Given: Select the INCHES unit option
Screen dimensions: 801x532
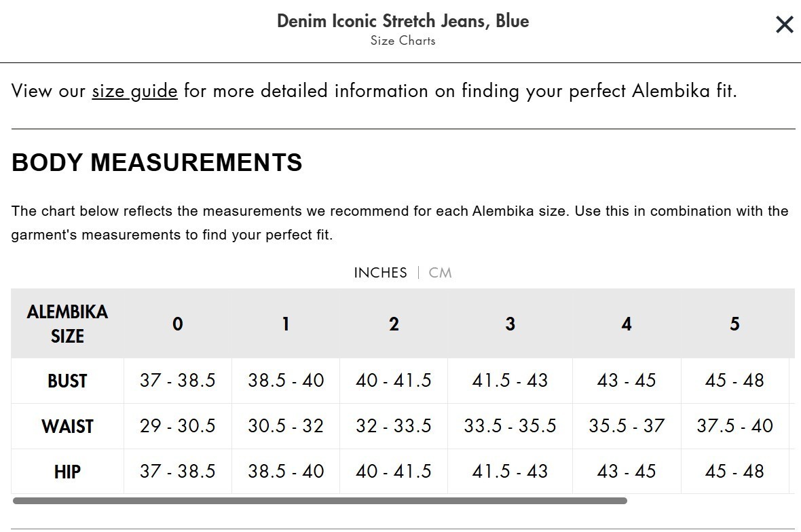Looking at the screenshot, I should [380, 273].
